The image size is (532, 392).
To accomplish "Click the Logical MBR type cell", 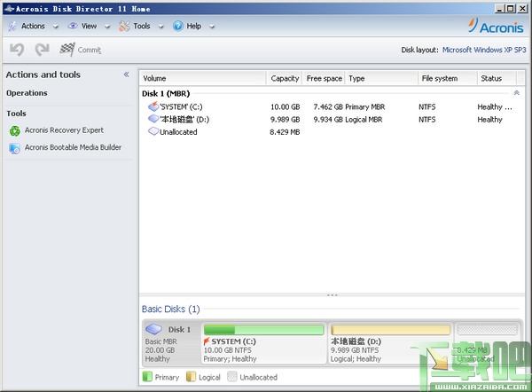I will coord(364,120).
